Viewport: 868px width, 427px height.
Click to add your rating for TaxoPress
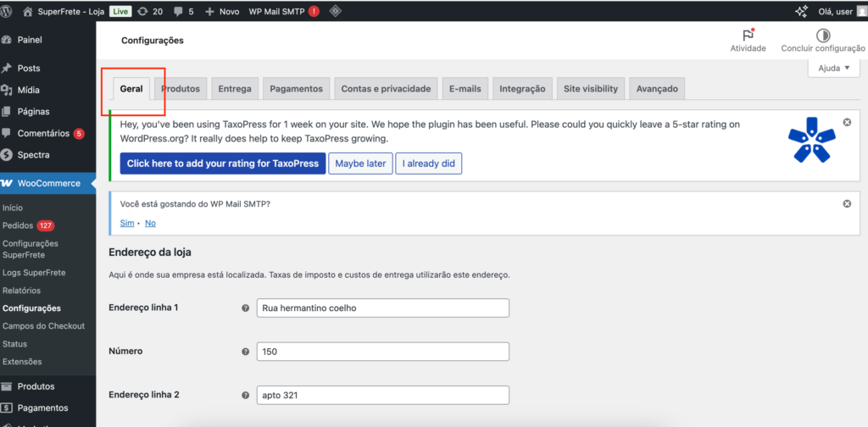pos(223,164)
